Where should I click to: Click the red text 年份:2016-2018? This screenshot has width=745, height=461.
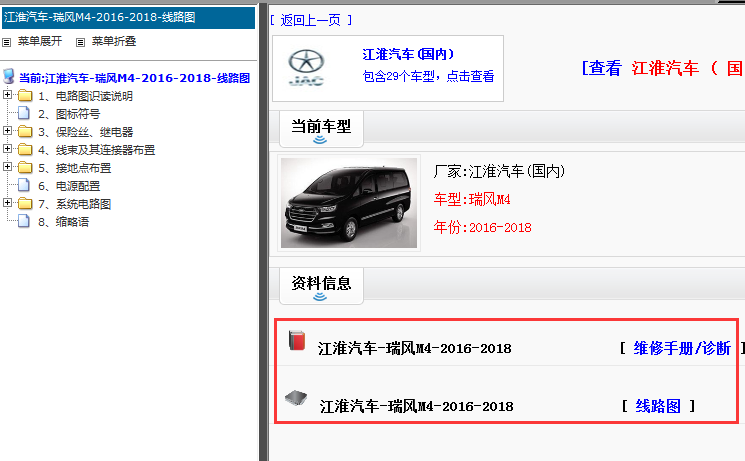(482, 227)
